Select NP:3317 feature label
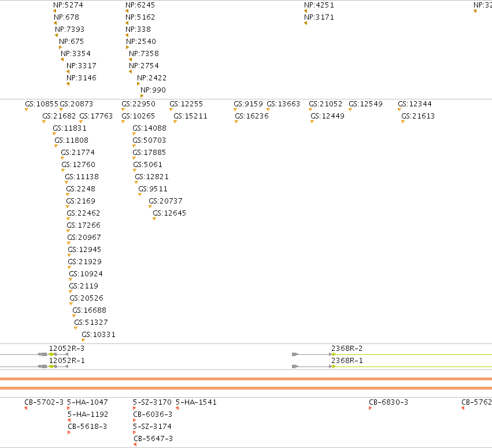 click(82, 66)
